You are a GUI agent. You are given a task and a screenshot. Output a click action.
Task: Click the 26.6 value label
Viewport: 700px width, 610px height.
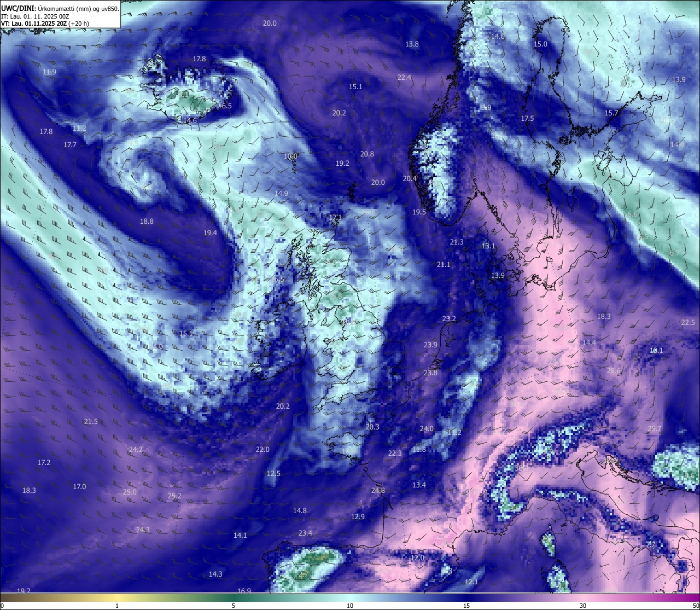point(614,370)
